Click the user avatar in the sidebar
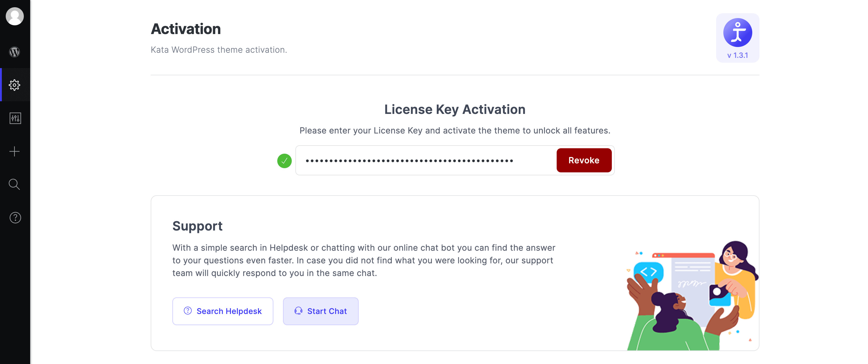Screen dimensions: 868x364 15,16
